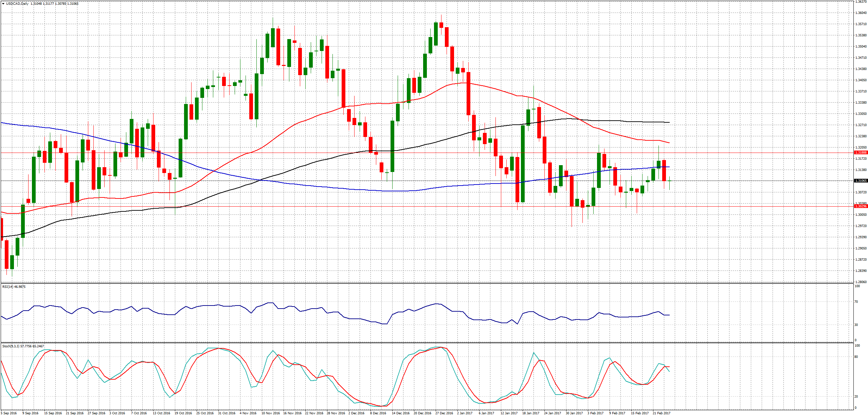
Task: Click the black 1.31065 current price label
Action: (861, 181)
